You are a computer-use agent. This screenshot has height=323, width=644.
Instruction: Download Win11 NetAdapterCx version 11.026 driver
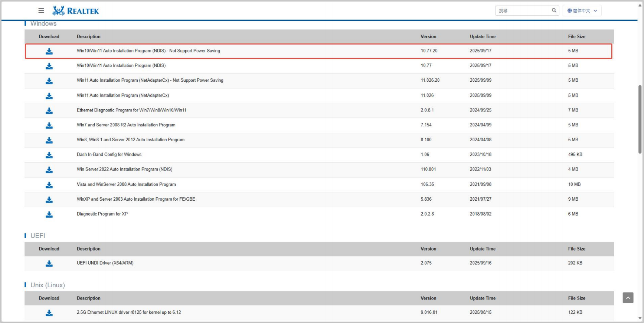click(x=49, y=96)
